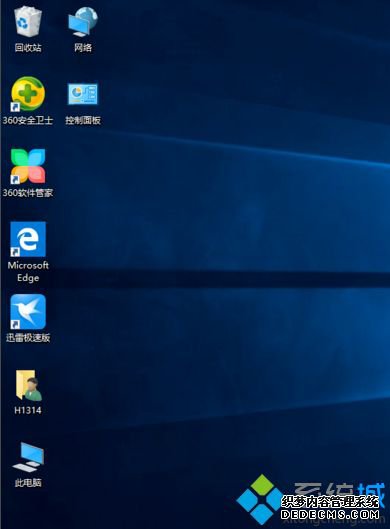
Task: Click the 360安全卫士 text label
Action: [28, 120]
